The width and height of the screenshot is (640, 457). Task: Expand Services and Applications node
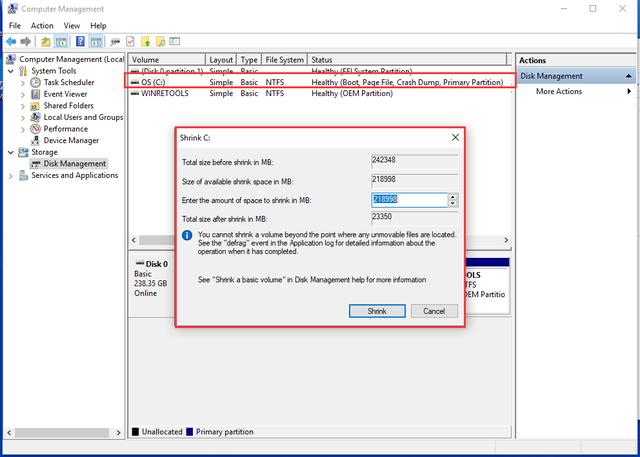coord(11,176)
